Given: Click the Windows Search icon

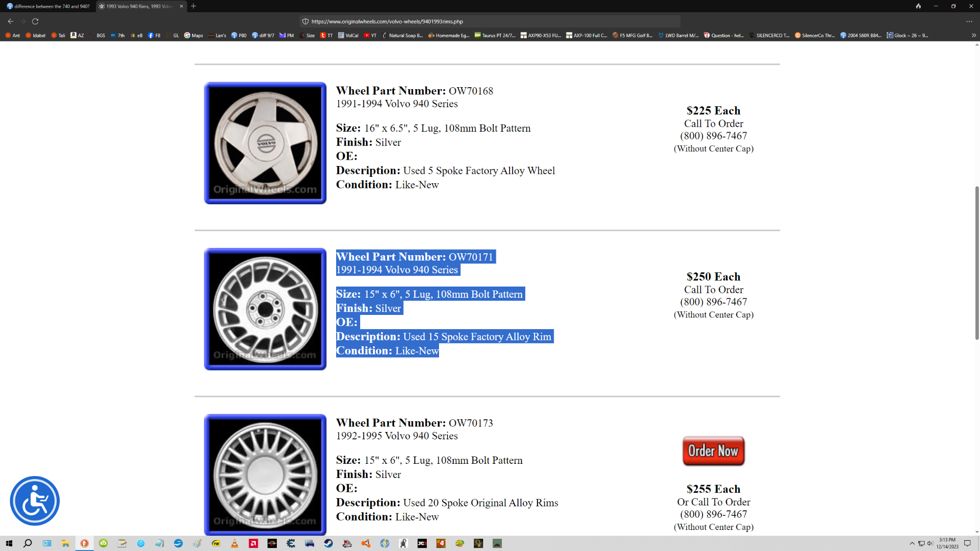Looking at the screenshot, I should [28, 544].
